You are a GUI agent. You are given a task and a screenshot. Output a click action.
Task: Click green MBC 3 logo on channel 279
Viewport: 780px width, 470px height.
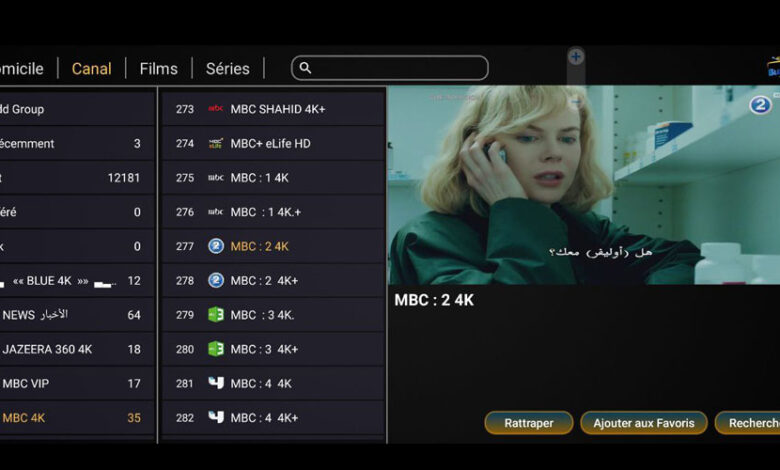216,315
